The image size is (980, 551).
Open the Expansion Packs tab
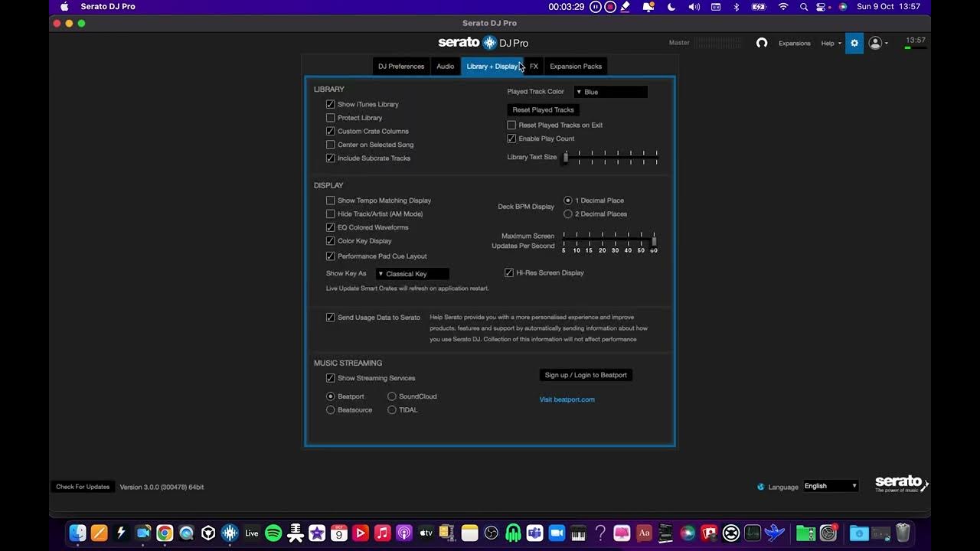point(576,67)
